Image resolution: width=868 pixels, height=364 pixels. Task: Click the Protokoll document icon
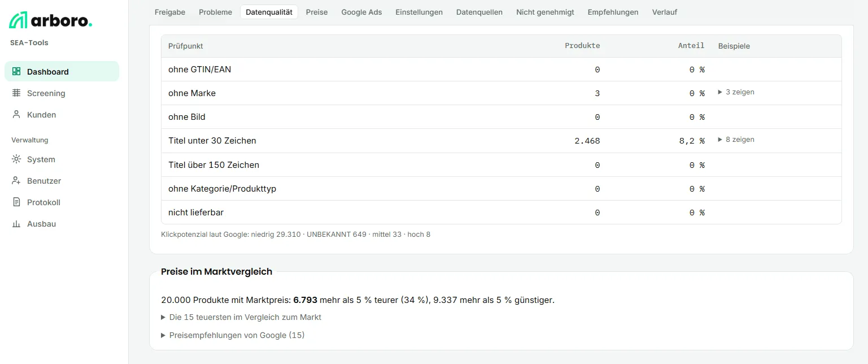(16, 202)
